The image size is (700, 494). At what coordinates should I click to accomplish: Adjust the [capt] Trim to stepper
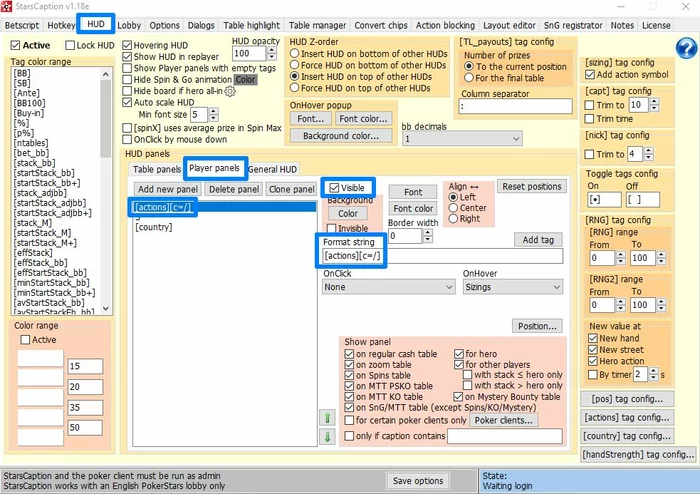pos(654,105)
